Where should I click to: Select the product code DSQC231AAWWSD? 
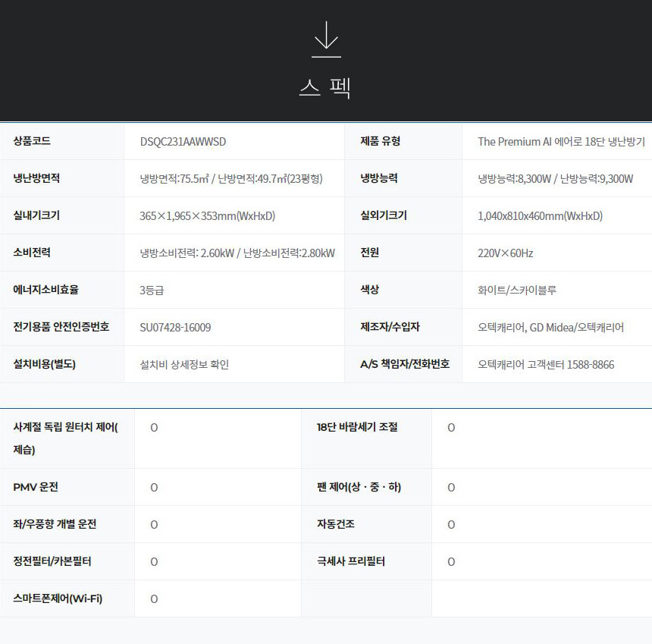183,142
